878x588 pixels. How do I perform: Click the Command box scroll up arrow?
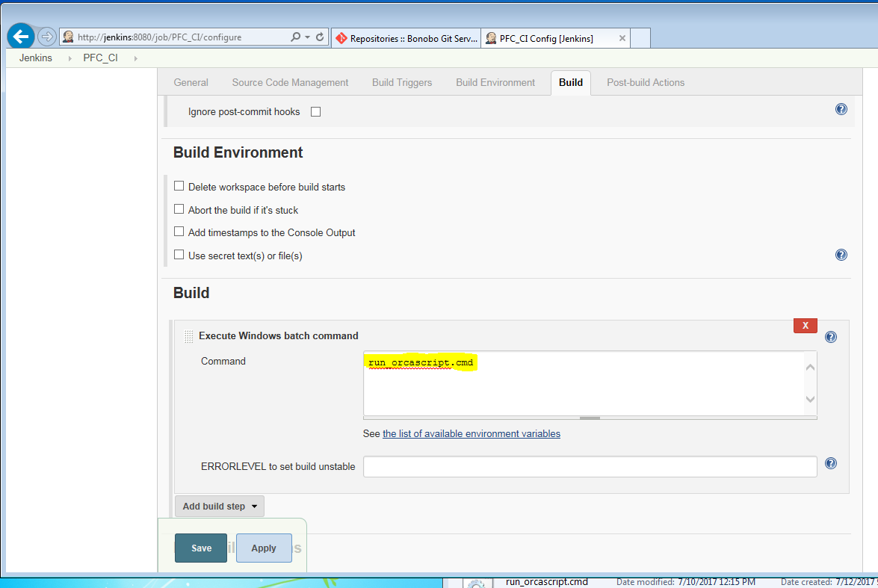[x=810, y=368]
